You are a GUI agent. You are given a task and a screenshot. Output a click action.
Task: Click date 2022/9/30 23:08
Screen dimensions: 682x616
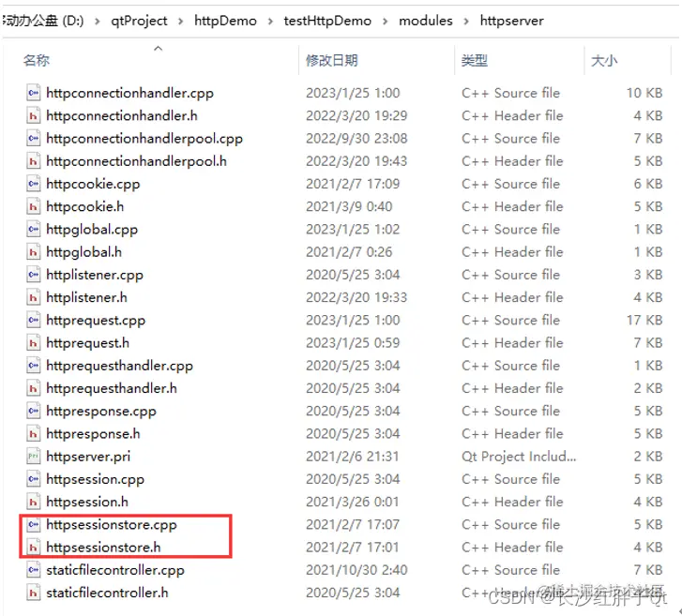pos(356,138)
